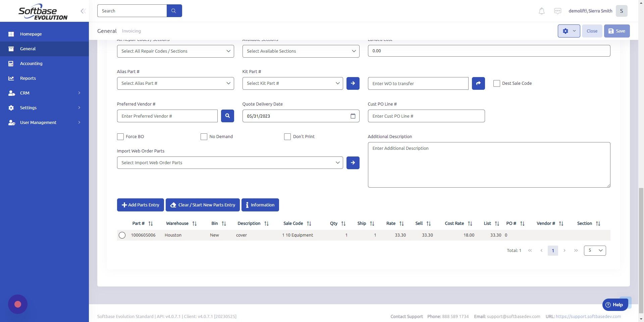Click the WO transfer arrow button
Viewport: 644px width, 322px height.
coord(478,83)
